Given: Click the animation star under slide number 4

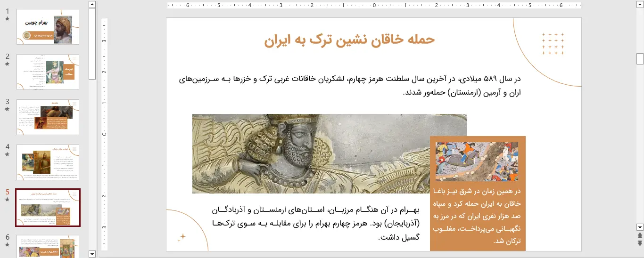Looking at the screenshot, I should [7, 154].
